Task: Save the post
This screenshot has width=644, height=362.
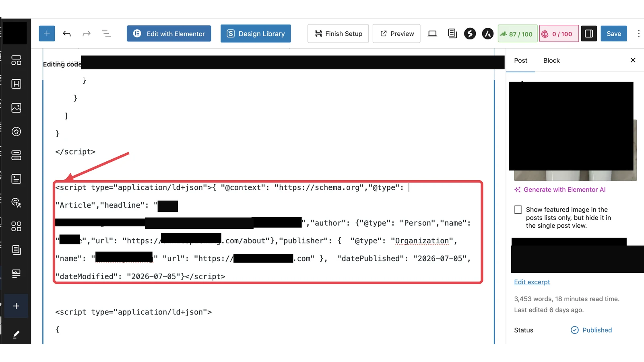Action: point(614,34)
